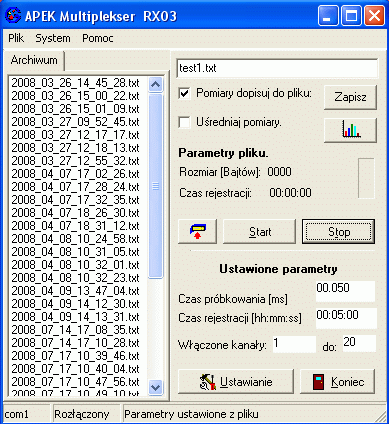
Task: Select file 2008_04_09_14_13_31.txt
Action: coord(75,317)
